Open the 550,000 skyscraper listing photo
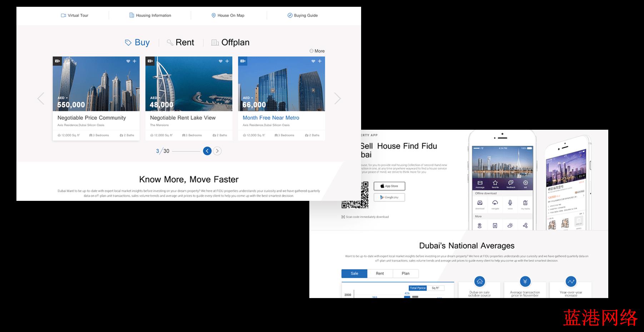The image size is (644, 332). (x=96, y=84)
